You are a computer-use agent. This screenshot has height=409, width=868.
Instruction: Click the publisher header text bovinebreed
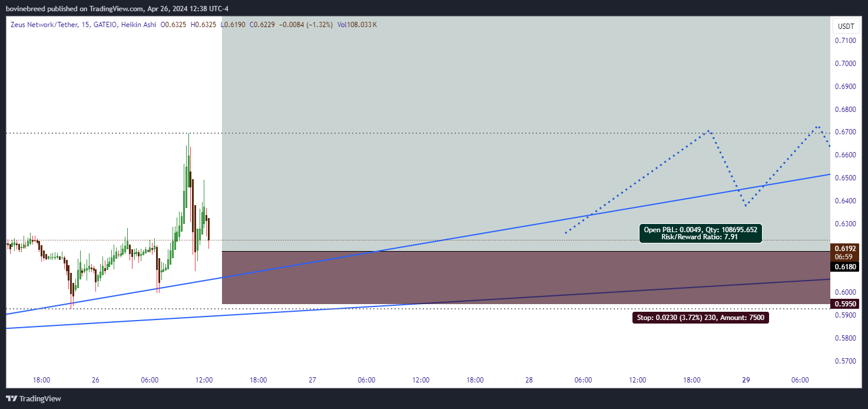click(25, 8)
